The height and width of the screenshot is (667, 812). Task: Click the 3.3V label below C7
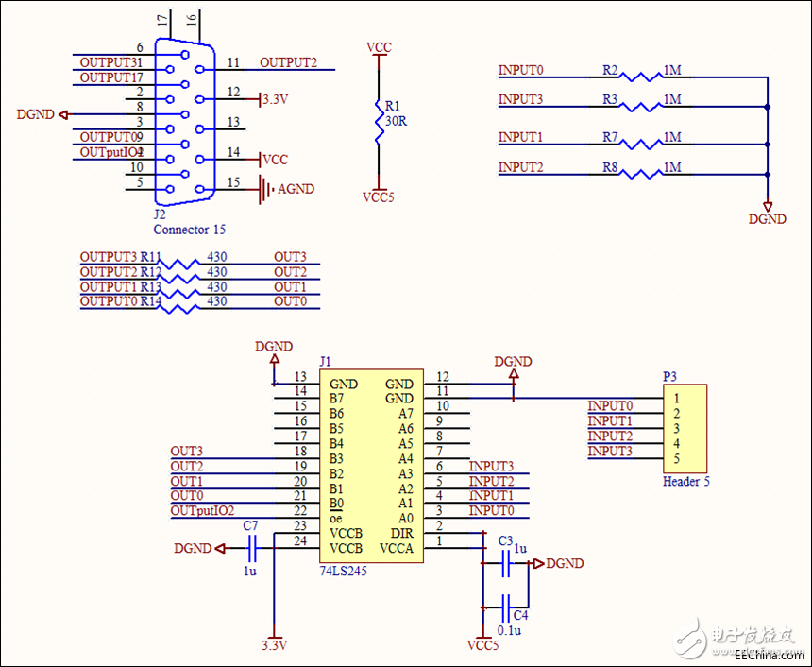pos(274,646)
